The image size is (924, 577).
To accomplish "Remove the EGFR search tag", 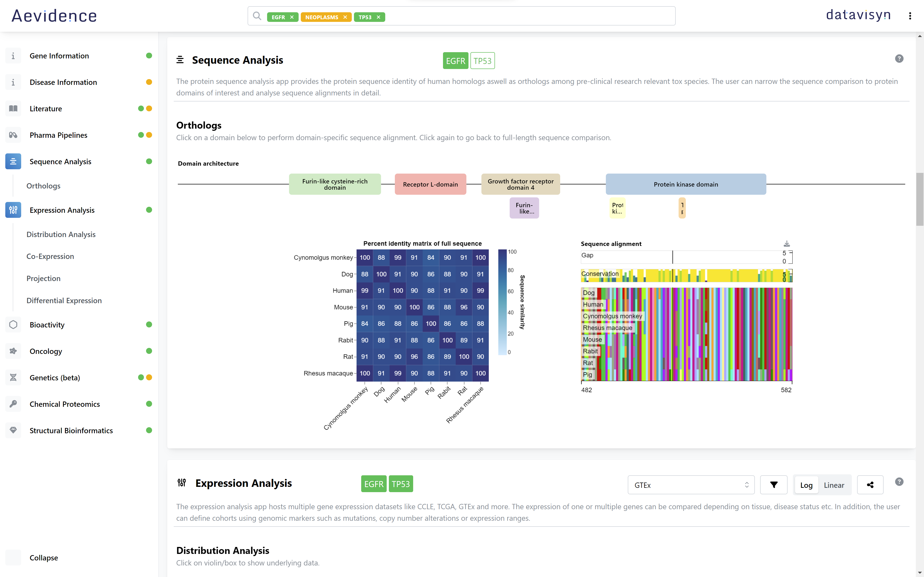I will [292, 17].
